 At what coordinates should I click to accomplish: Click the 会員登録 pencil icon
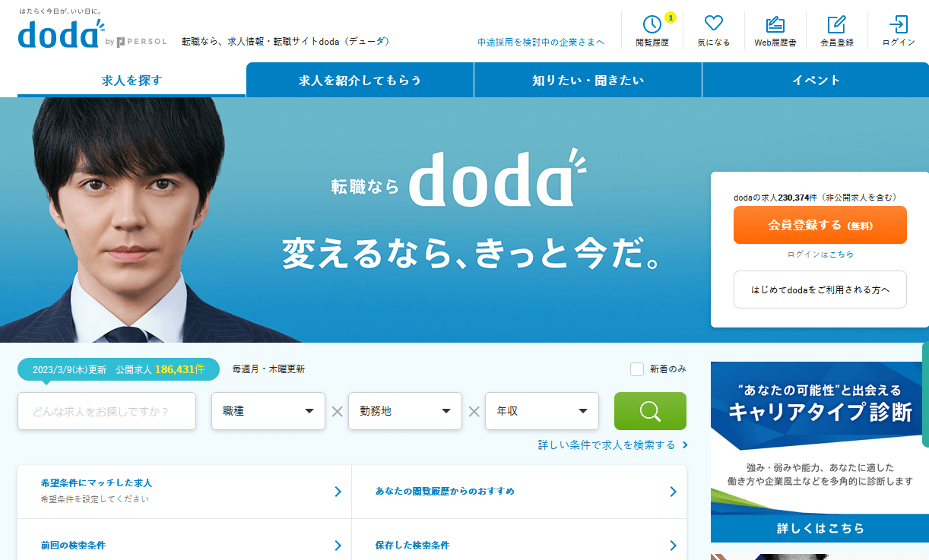[836, 24]
